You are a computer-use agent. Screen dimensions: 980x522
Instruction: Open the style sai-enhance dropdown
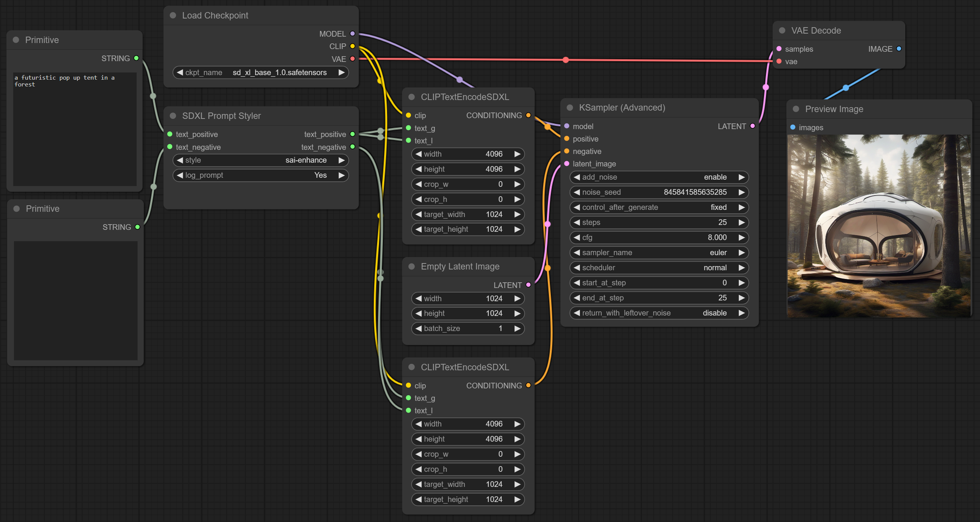[x=260, y=160]
